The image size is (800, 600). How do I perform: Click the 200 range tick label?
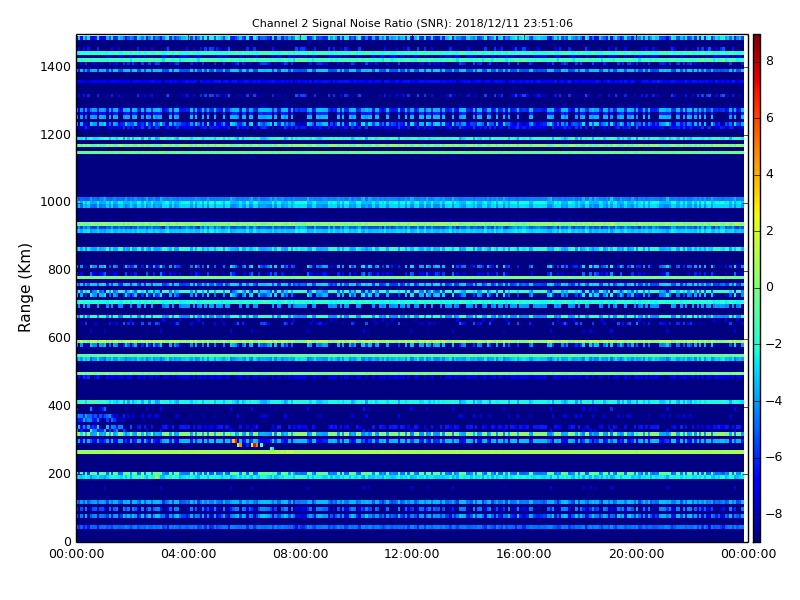pos(59,473)
